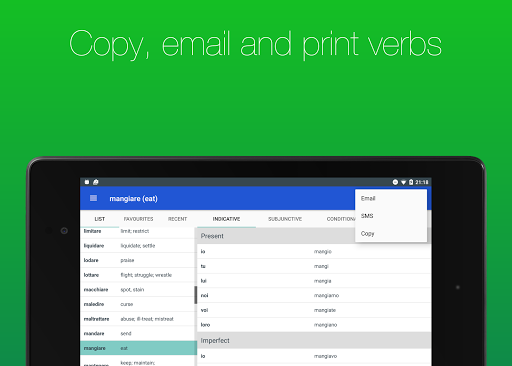
Task: Tap the noi mangiamo conjugation row
Action: pos(314,295)
